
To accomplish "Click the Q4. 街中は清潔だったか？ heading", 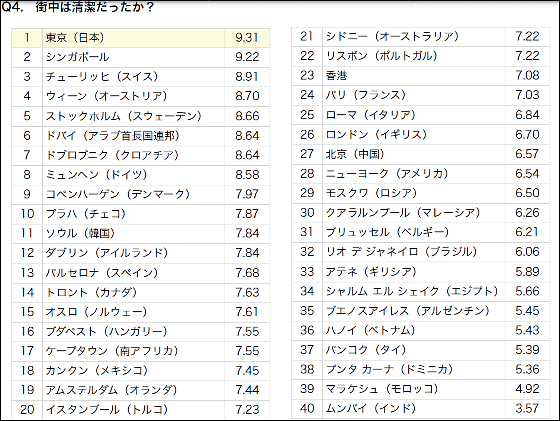I will tap(78, 7).
